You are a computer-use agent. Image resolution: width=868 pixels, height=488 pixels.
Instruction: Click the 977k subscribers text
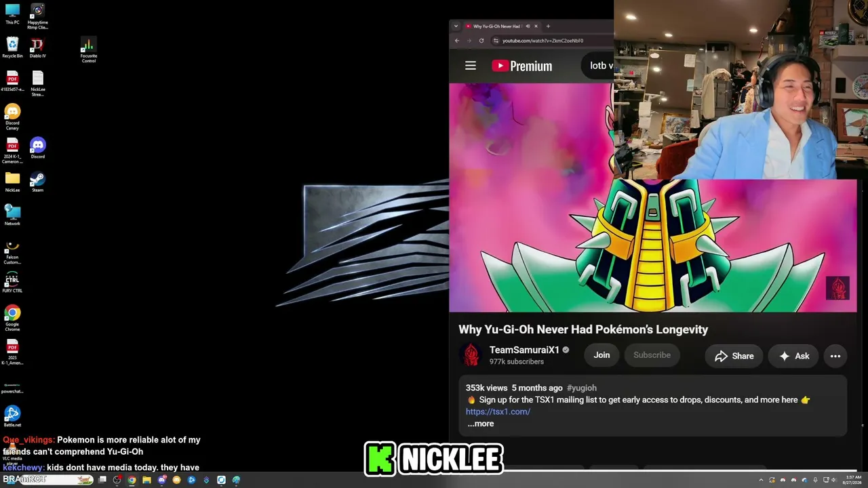(517, 362)
